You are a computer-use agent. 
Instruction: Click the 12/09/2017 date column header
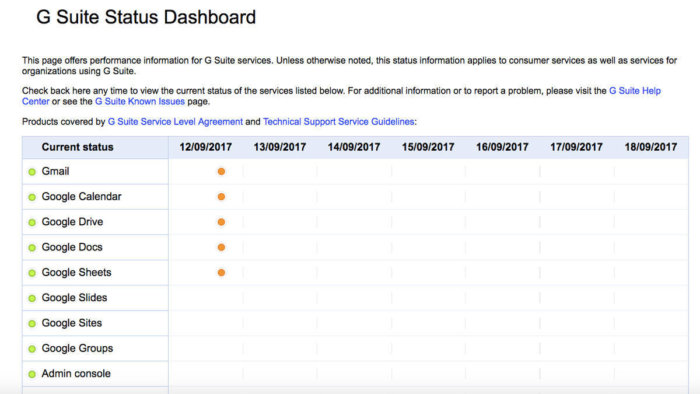click(205, 147)
